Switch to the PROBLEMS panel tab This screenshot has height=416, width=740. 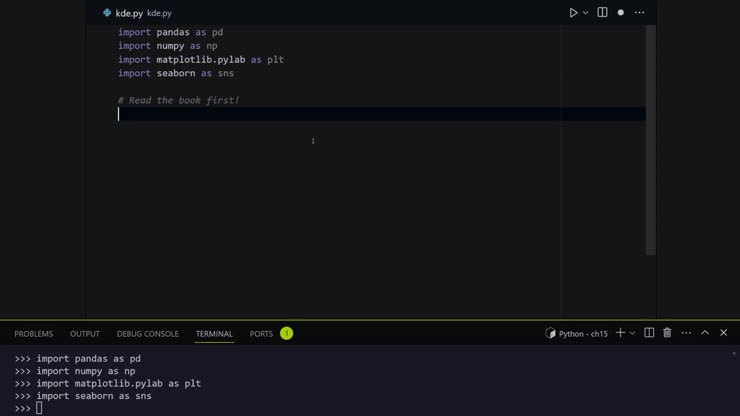pos(33,334)
